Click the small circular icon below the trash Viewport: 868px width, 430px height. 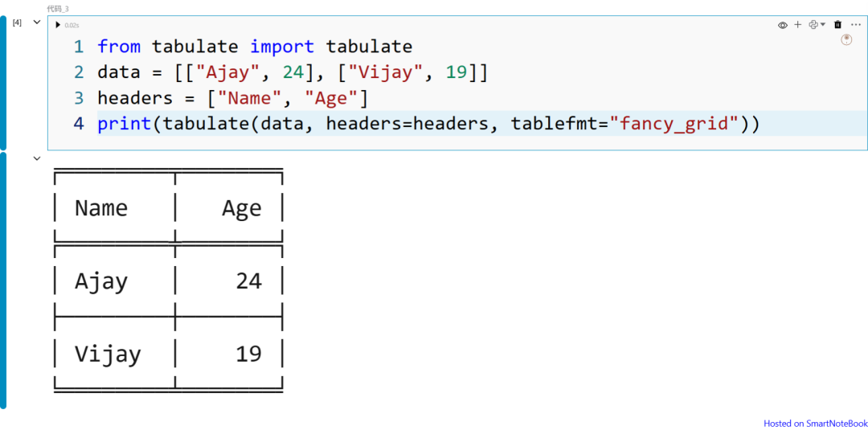coord(846,40)
